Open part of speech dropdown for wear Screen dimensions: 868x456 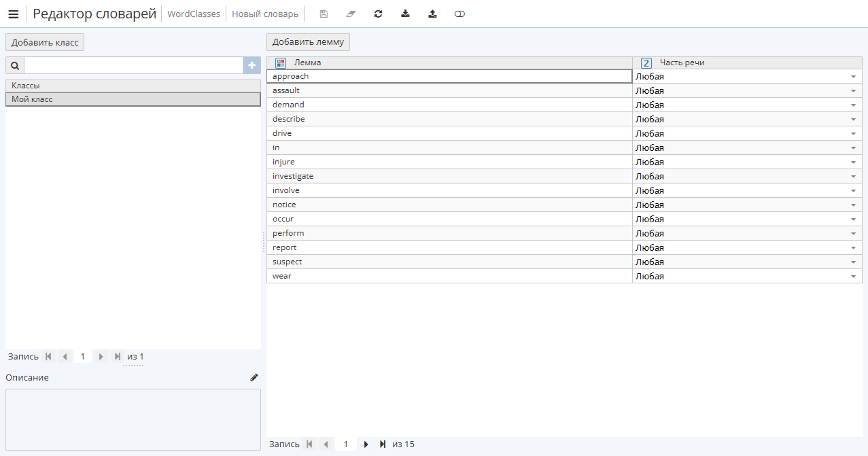tap(853, 277)
